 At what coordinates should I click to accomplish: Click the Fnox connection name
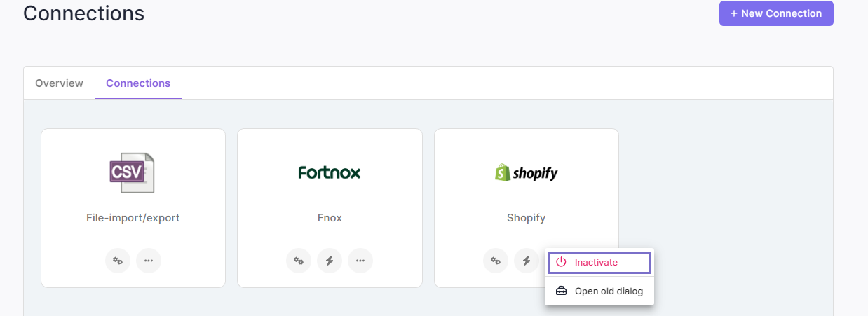point(330,218)
